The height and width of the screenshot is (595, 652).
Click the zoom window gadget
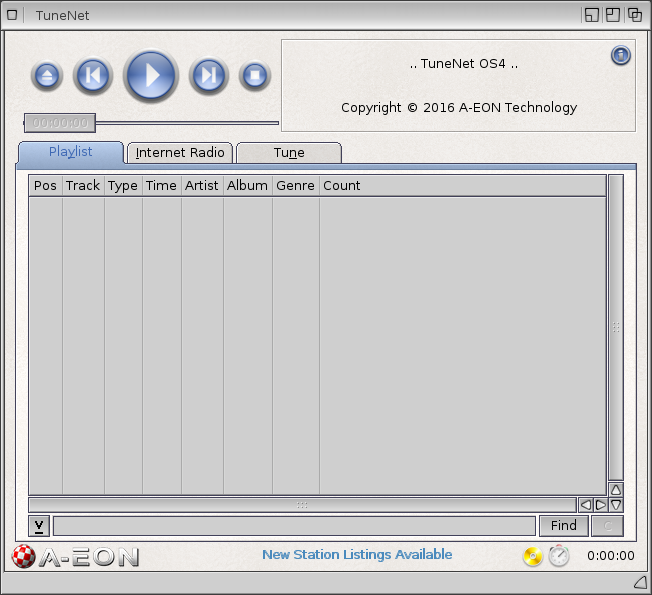613,15
